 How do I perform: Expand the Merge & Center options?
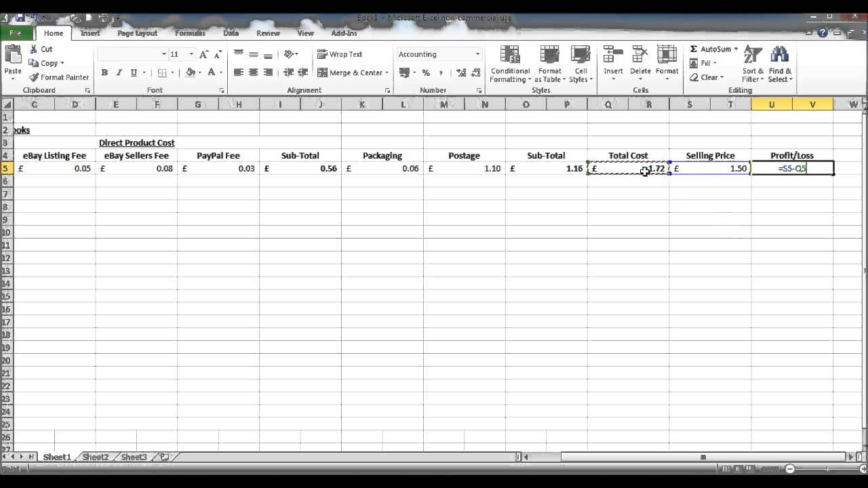tap(387, 73)
